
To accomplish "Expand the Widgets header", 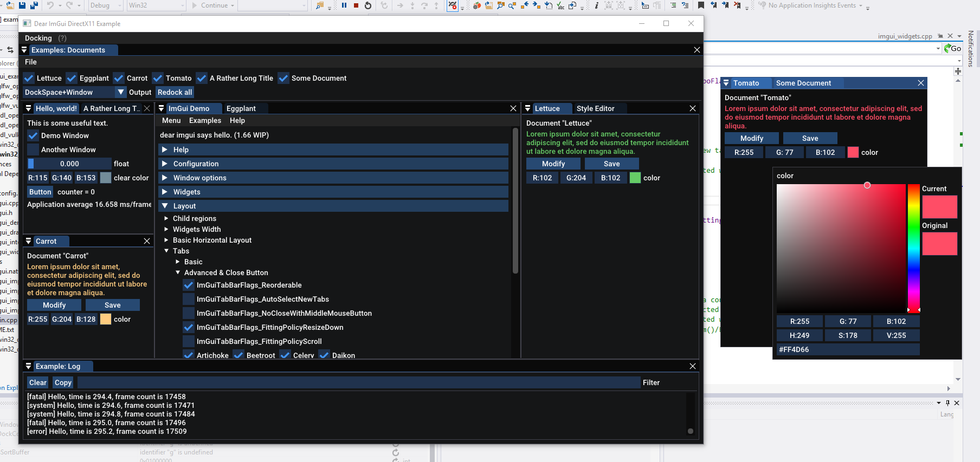I will (x=334, y=192).
